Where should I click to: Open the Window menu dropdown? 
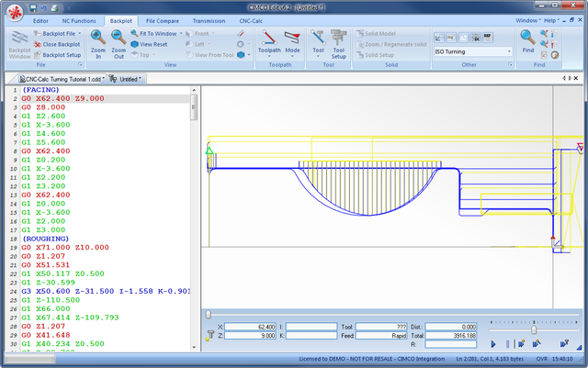tap(528, 20)
